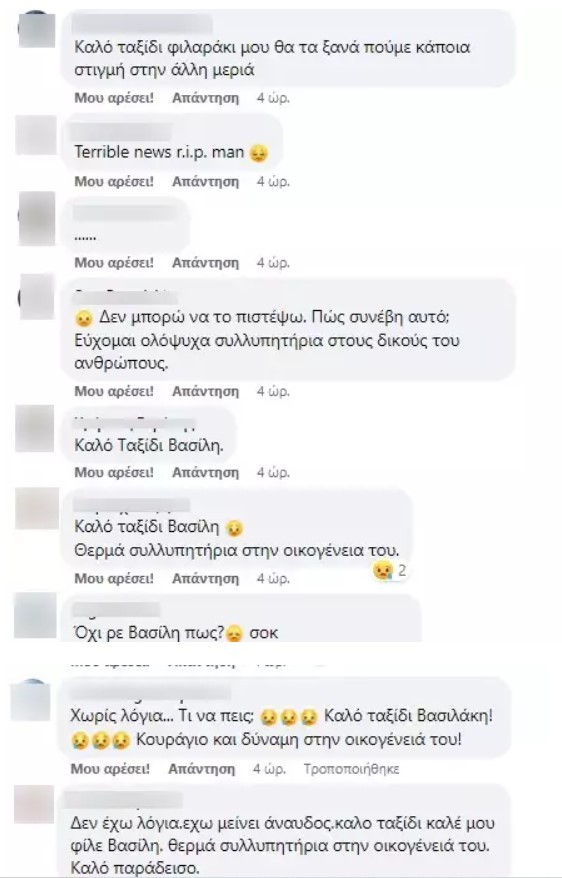The image size is (562, 878).
Task: Reply to the 'Θερμά συλλυπητήρια στην οικογένεια του' comment
Action: coord(205,578)
